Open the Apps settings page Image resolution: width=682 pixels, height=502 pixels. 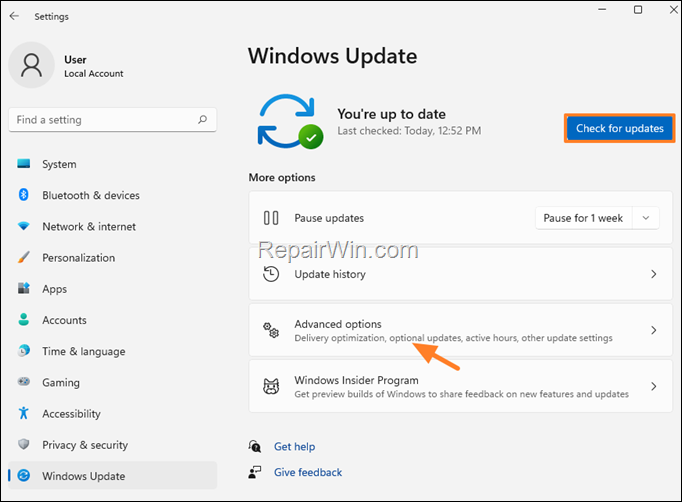tap(112, 289)
